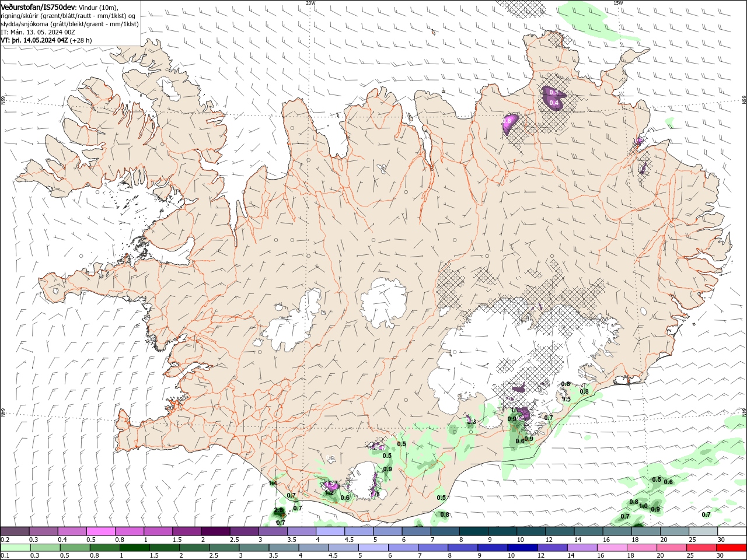Click lower legend swatch between 25 and 30
Screen dimensions: 747x560
701,548
